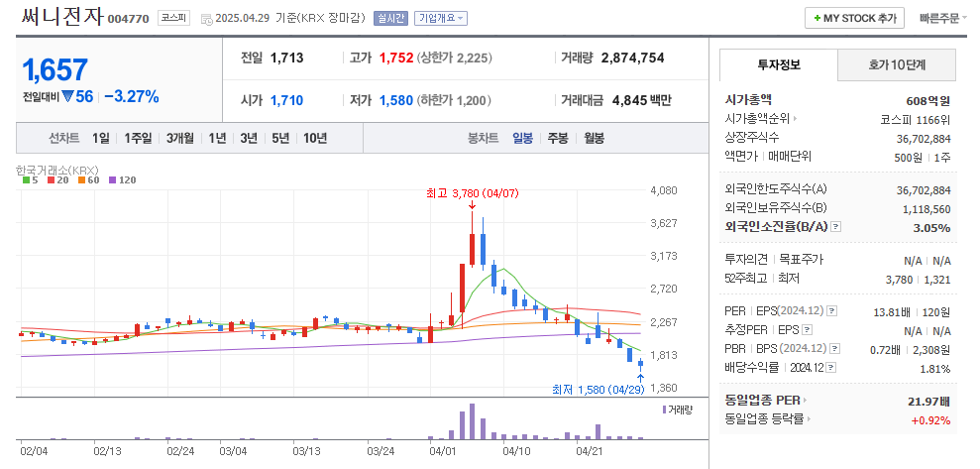Click the 배당수익률 value 1.81%
980x469 pixels.
click(935, 369)
